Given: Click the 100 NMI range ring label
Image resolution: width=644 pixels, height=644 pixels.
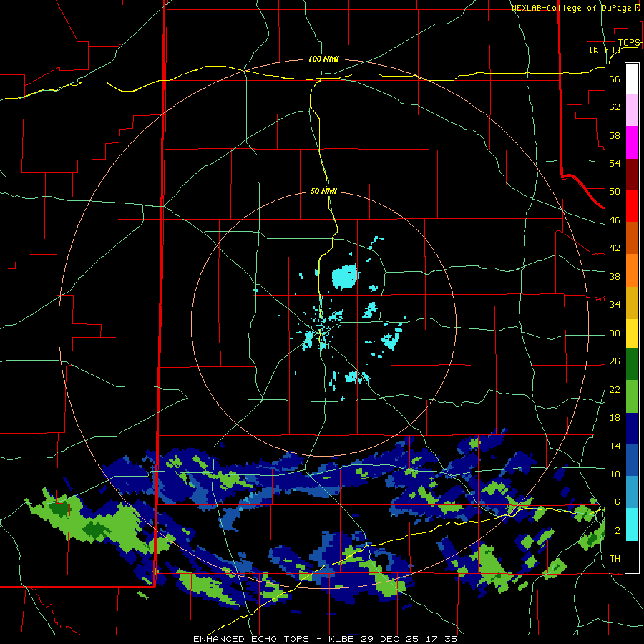Looking at the screenshot, I should pos(323,59).
